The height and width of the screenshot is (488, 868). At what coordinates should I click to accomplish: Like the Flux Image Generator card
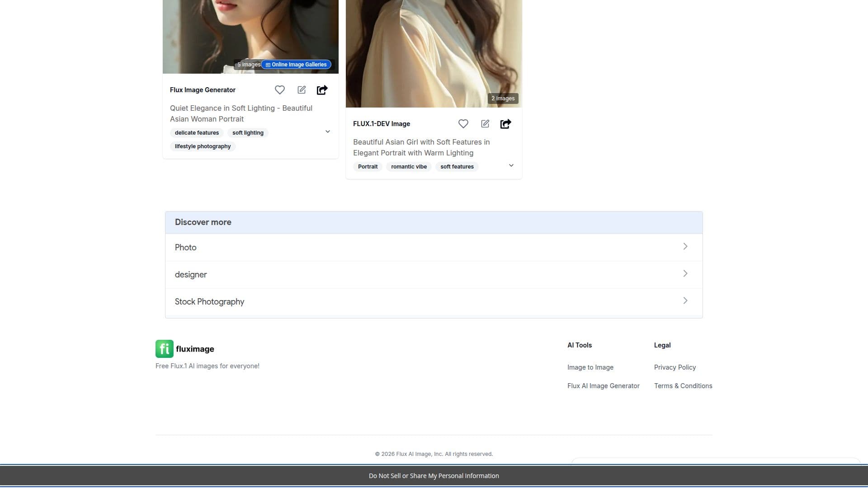(280, 90)
